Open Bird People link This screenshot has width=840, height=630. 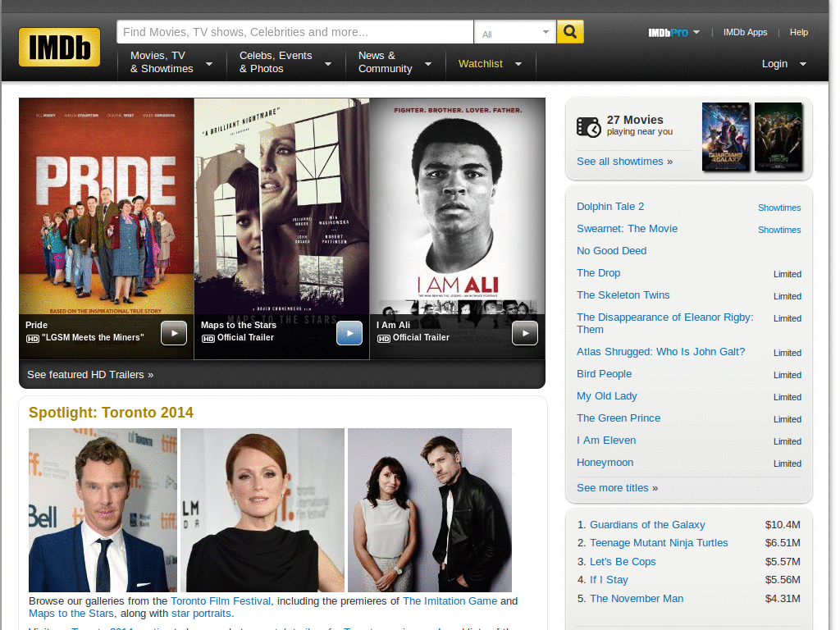point(604,373)
